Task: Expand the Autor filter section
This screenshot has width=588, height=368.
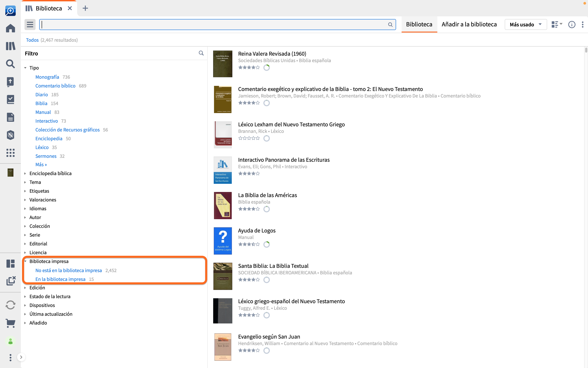Action: point(25,217)
